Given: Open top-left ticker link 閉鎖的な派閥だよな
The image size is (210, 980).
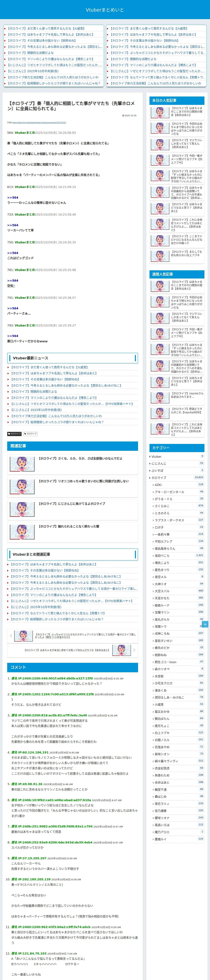Looking at the screenshot, I should pos(30,53).
